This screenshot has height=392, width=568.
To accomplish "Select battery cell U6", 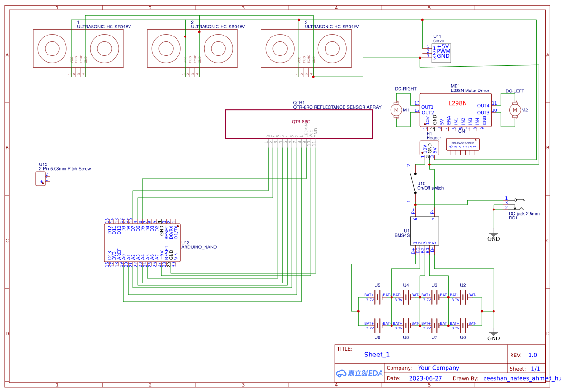I will [463, 325].
